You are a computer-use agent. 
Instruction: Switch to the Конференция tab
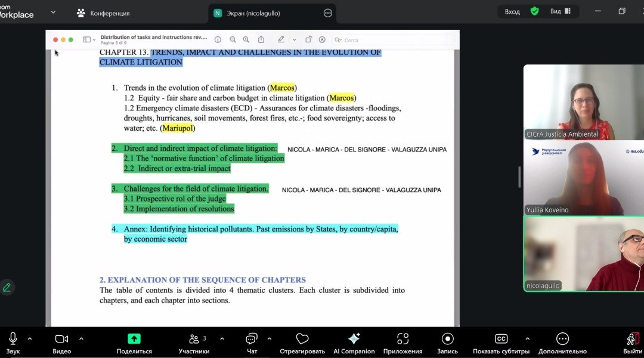(x=103, y=13)
